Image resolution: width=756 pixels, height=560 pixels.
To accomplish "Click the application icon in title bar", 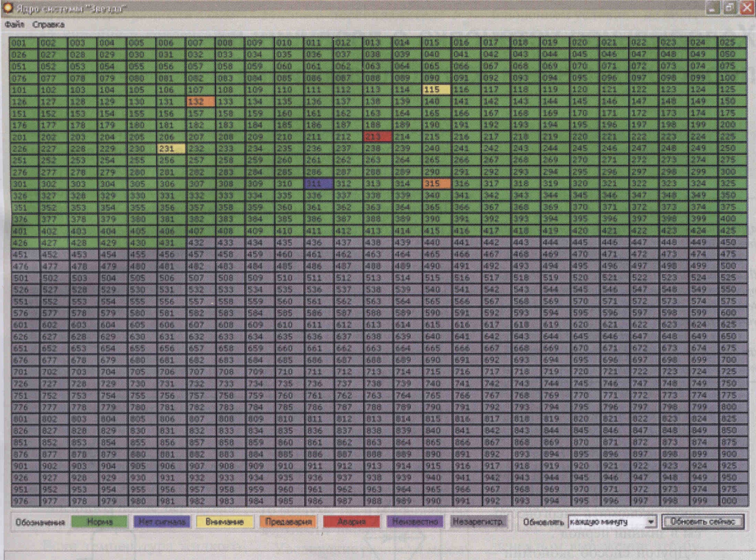I will coord(7,7).
